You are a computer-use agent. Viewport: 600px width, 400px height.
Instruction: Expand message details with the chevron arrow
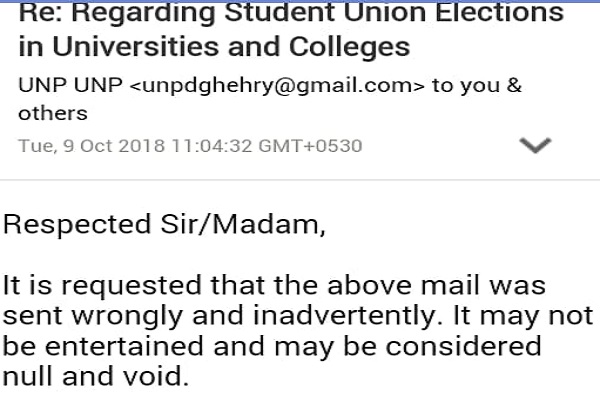535,145
